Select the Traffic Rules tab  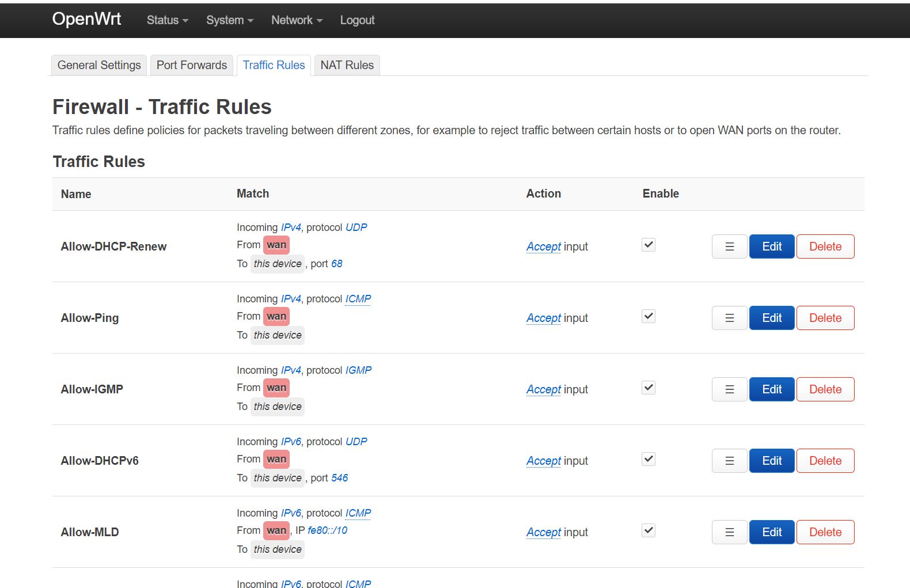click(x=274, y=65)
